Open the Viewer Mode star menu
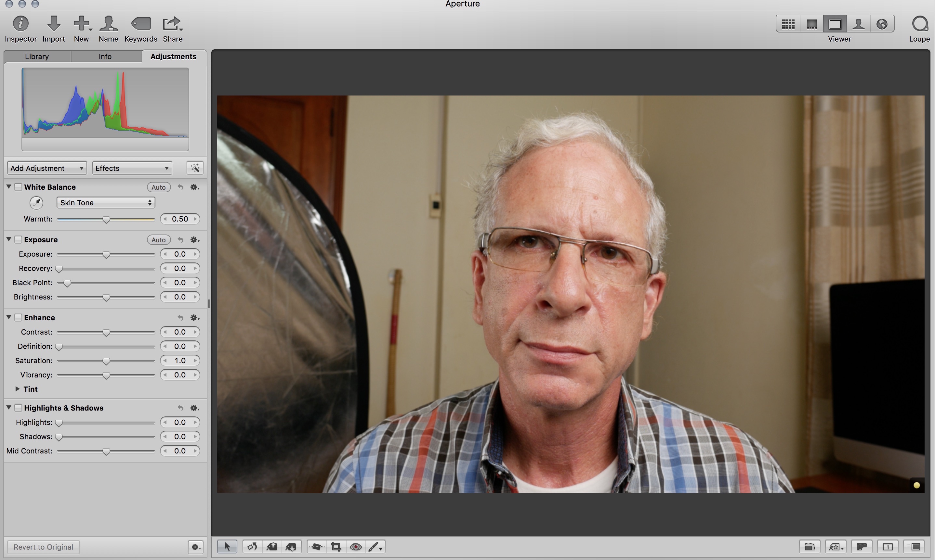Image resolution: width=935 pixels, height=560 pixels. click(836, 546)
